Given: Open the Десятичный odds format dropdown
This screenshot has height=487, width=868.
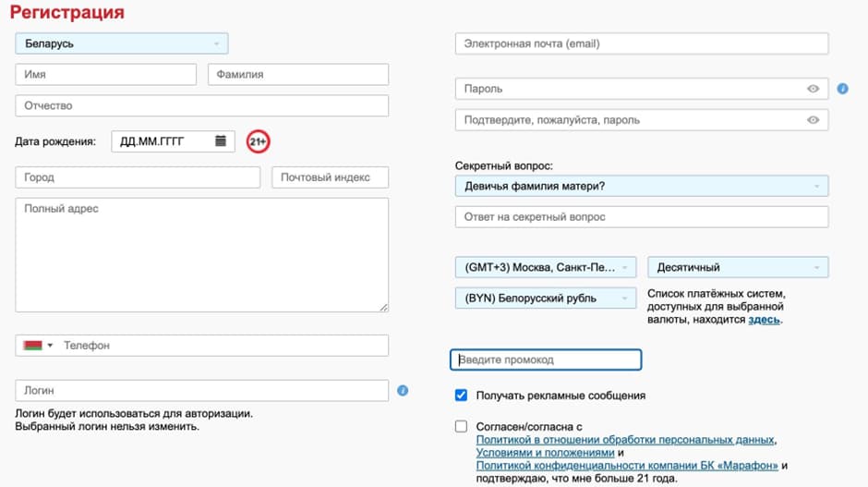Looking at the screenshot, I should [738, 267].
